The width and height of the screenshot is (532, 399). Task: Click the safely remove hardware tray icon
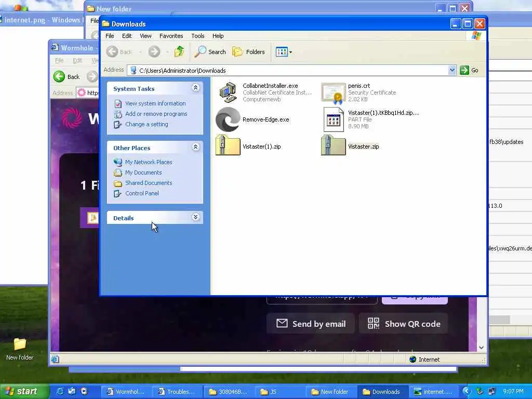480,392
